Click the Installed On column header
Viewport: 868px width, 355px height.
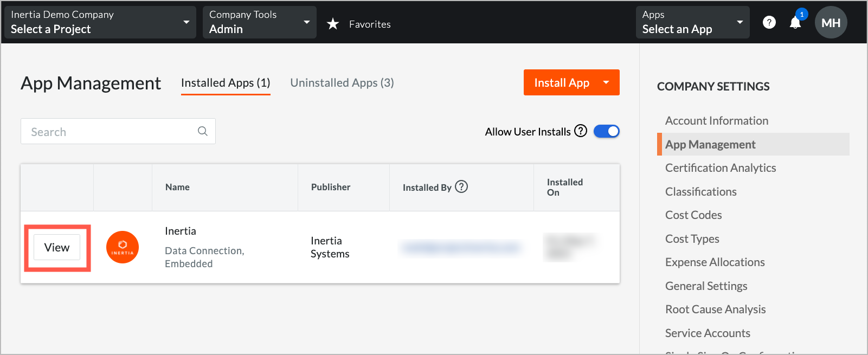coord(565,187)
